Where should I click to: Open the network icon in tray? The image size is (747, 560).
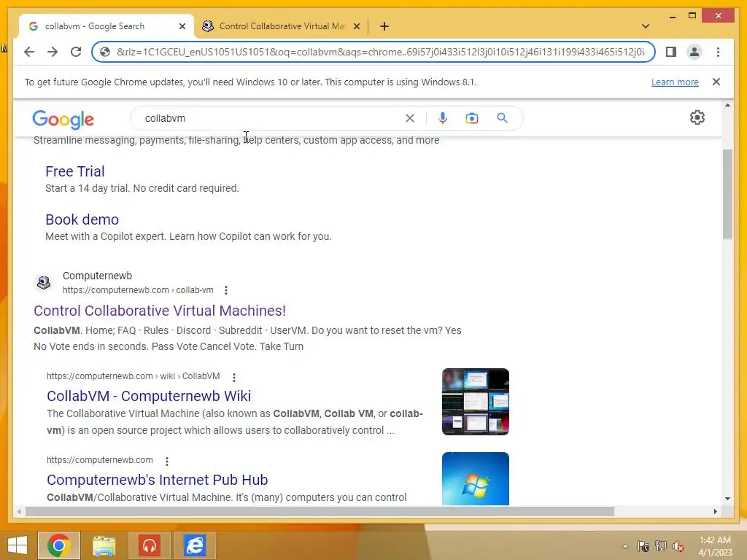[x=661, y=546]
